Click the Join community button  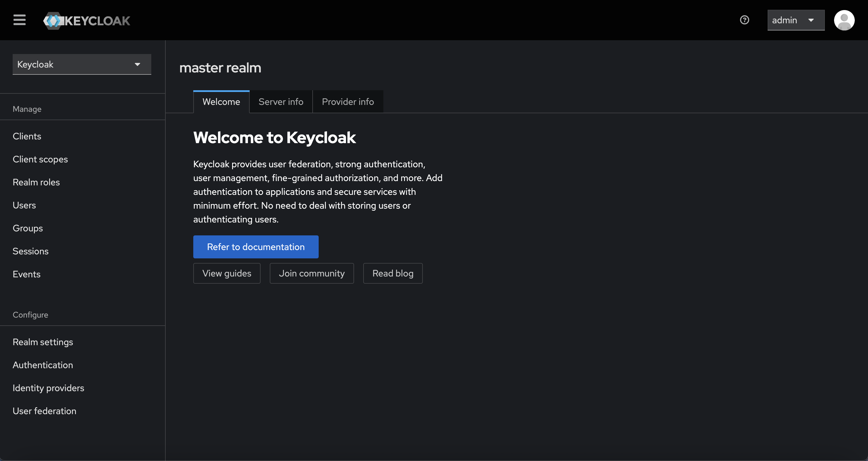[312, 273]
